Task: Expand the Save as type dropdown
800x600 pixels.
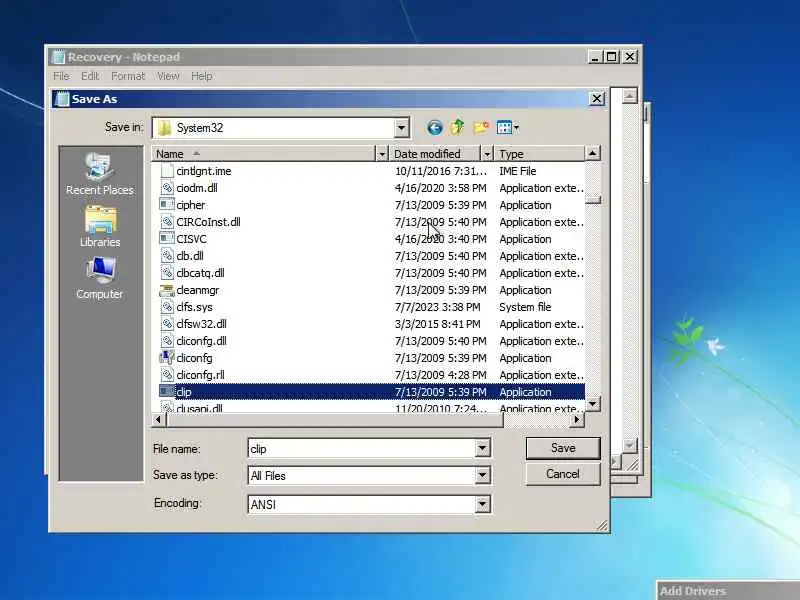Action: pos(482,476)
